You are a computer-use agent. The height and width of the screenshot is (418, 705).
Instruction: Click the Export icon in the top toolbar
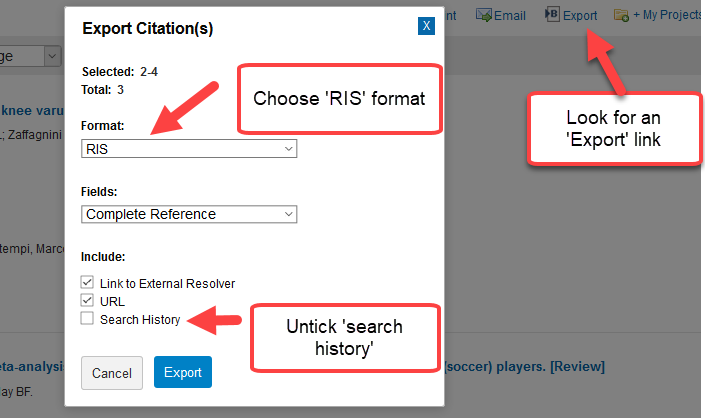point(551,15)
